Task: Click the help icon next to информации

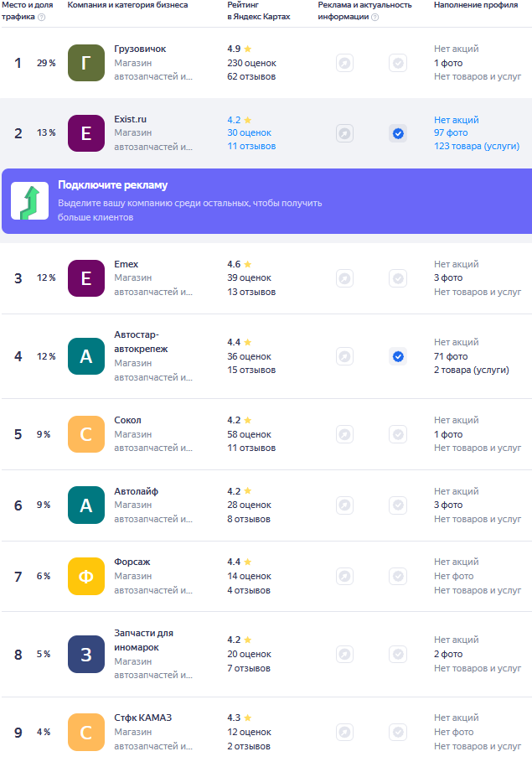Action: pyautogui.click(x=375, y=17)
